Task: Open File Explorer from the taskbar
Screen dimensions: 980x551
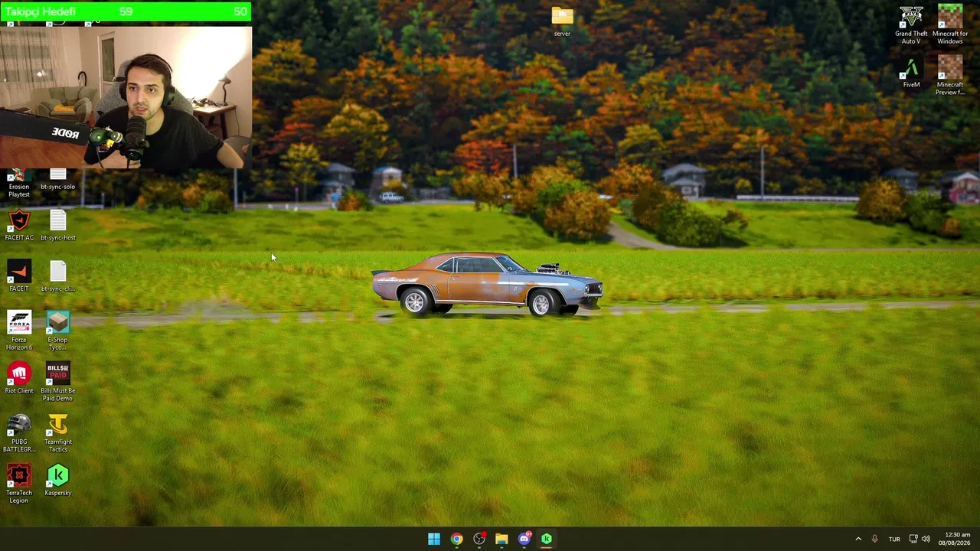Action: (x=501, y=539)
